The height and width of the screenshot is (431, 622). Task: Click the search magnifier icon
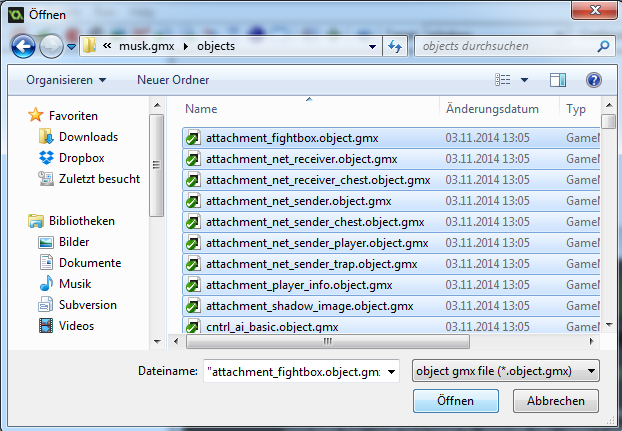coord(603,46)
